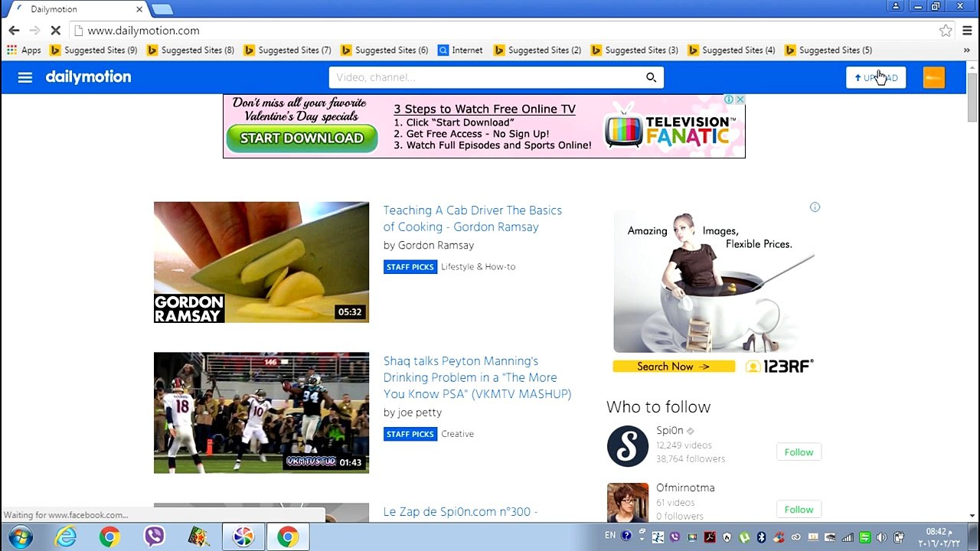Open the Apps bookmarks shortcut
This screenshot has height=551, width=980.
[x=24, y=50]
